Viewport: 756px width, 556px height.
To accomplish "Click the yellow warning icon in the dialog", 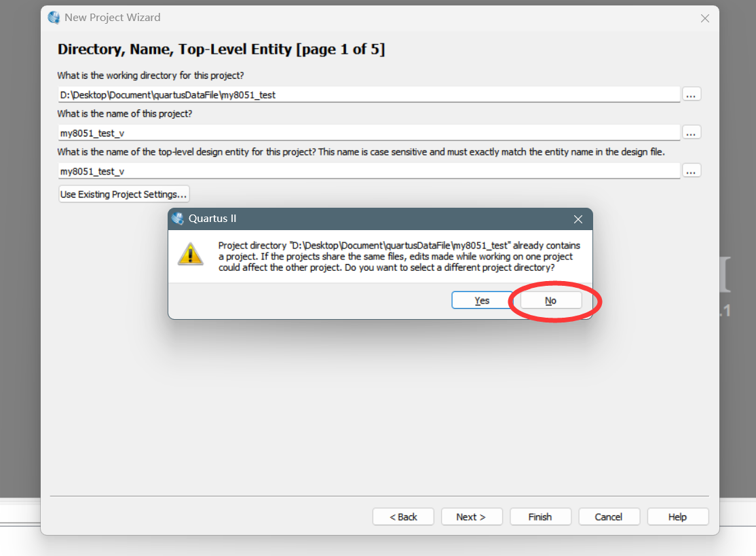I will coord(191,254).
